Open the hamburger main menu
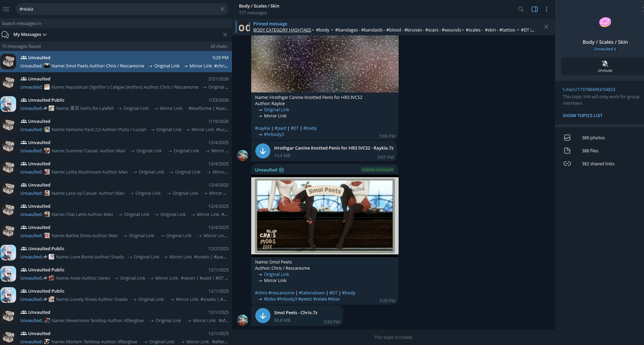Image resolution: width=644 pixels, height=345 pixels. click(x=6, y=9)
